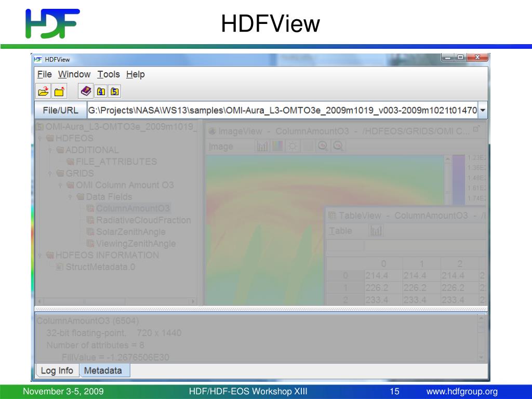Switch to the Log Info tab

[57, 370]
